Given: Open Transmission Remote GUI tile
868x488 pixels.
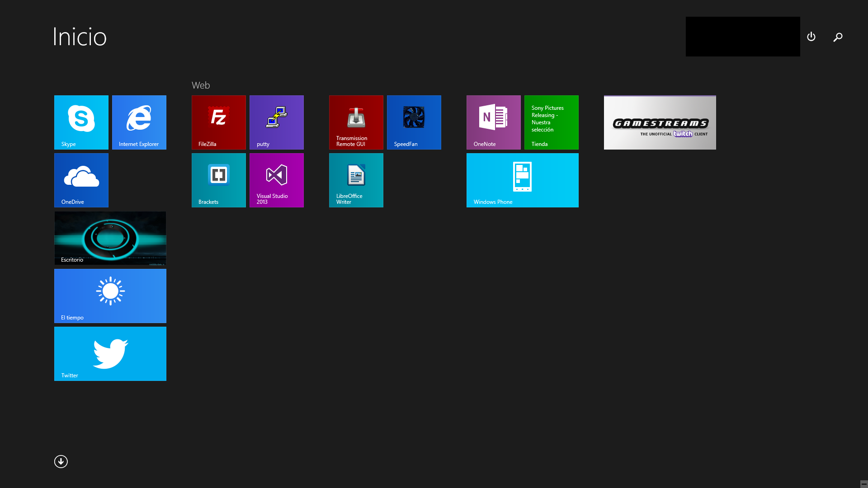Looking at the screenshot, I should coord(356,122).
